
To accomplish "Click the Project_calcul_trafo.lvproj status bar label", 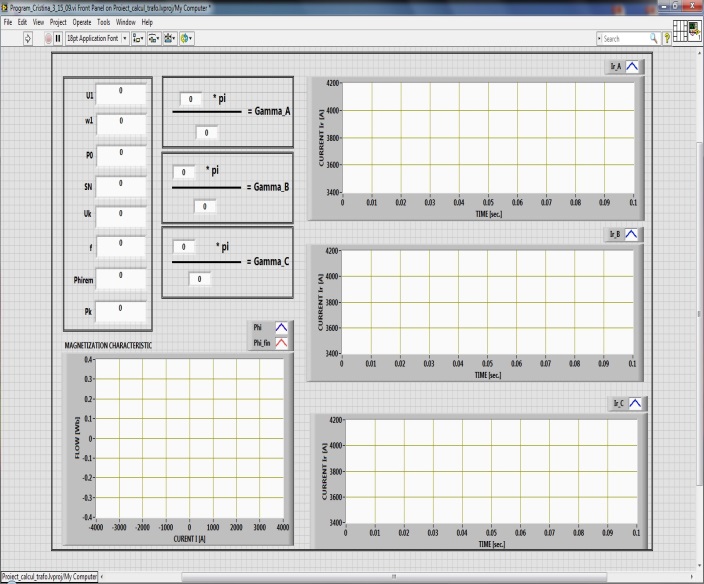I will pos(49,577).
